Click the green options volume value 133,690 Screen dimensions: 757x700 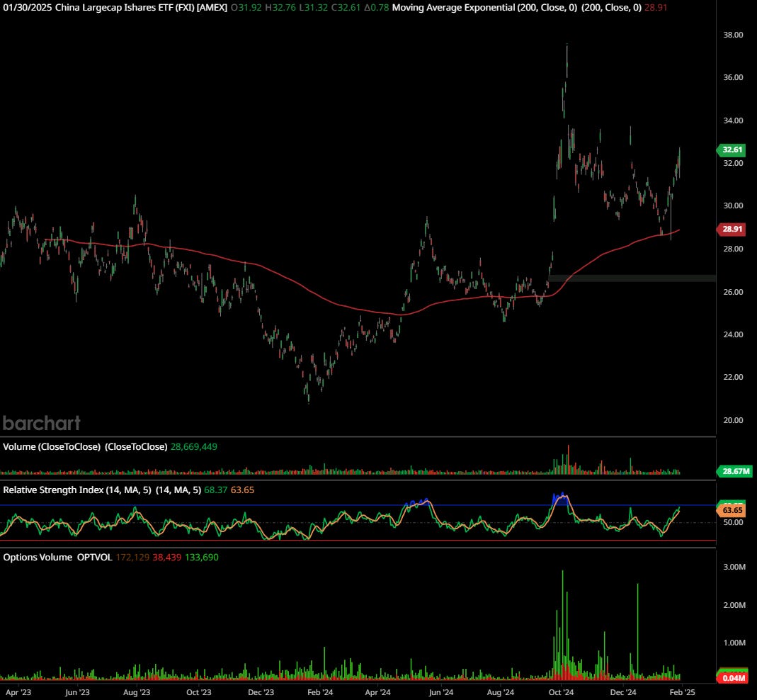[202, 557]
